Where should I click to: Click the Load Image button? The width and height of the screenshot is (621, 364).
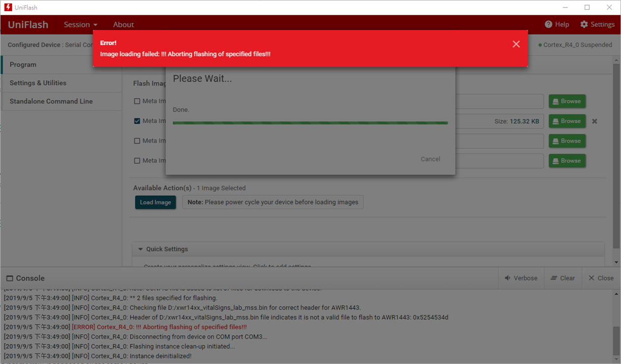(x=156, y=202)
